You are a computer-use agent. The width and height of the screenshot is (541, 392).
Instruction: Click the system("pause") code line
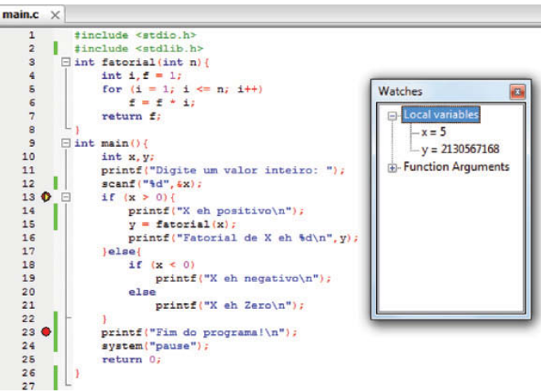155,346
